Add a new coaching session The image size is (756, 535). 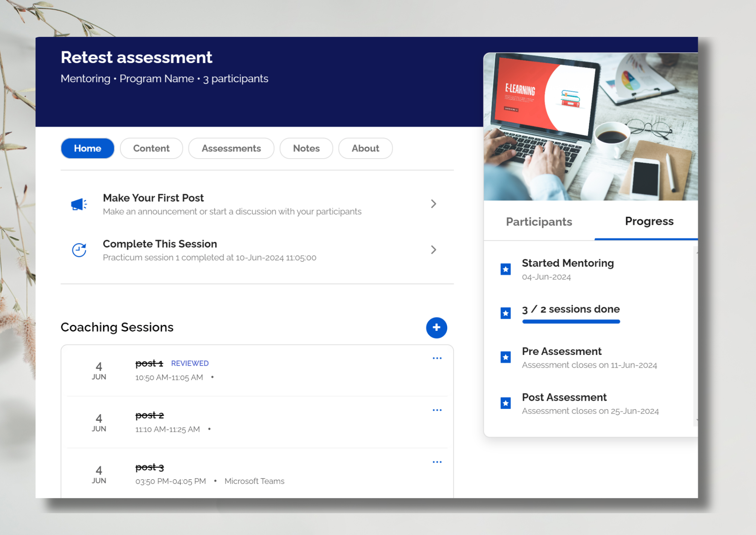[436, 327]
